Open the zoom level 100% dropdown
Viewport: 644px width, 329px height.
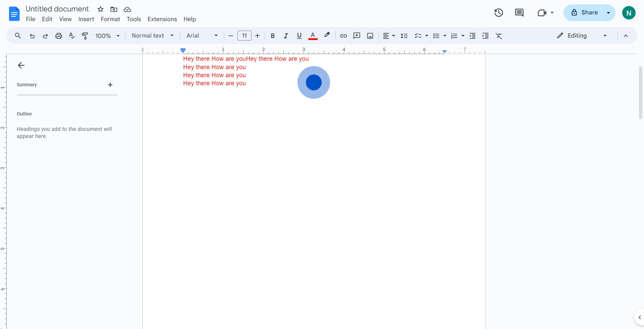click(108, 36)
